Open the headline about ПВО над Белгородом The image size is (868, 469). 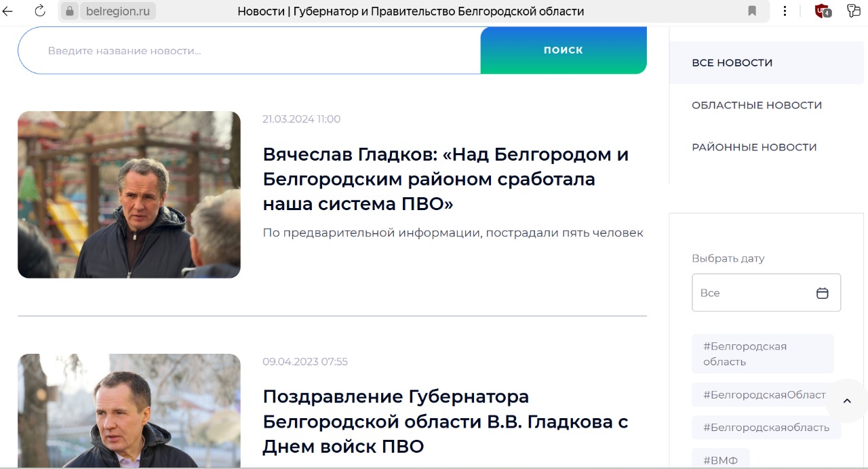(446, 179)
